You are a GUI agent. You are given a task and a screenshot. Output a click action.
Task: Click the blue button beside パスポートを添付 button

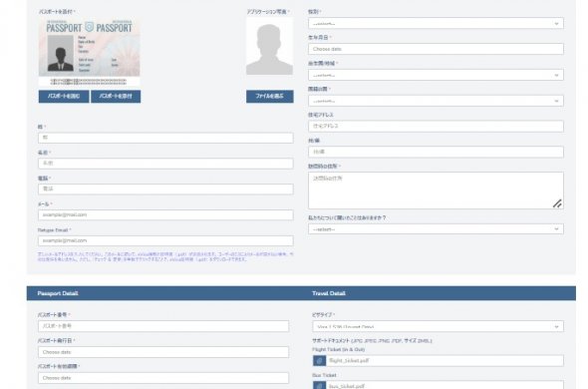(x=64, y=96)
